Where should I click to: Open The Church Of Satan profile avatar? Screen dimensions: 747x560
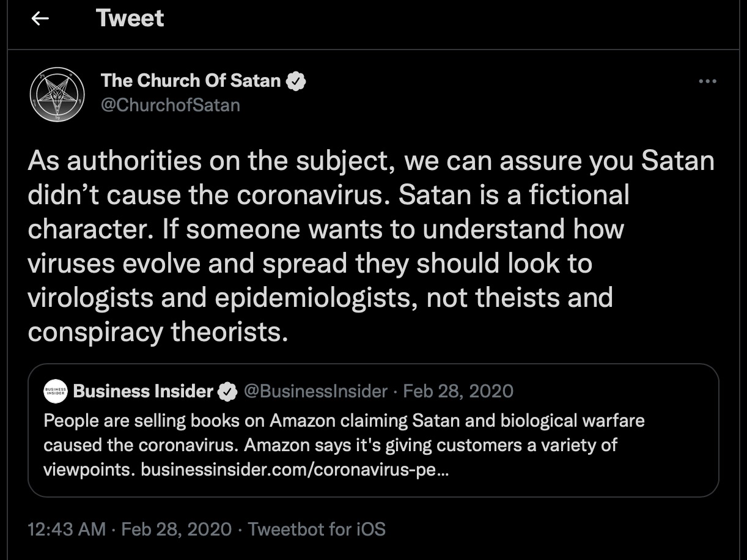(x=57, y=94)
